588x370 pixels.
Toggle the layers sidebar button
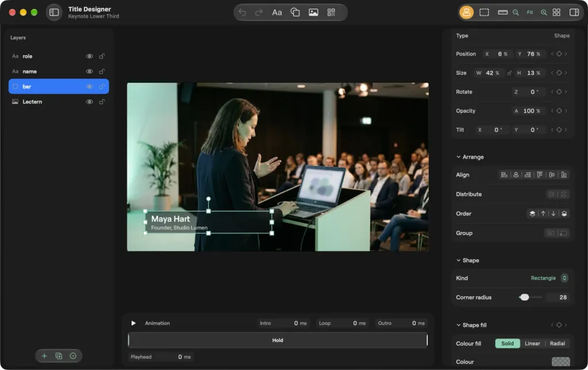[x=54, y=13]
